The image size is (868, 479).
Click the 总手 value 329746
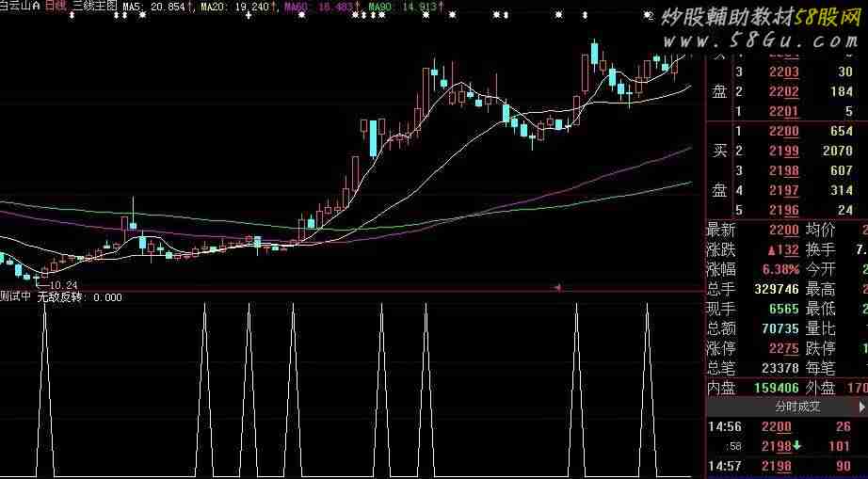coord(777,289)
